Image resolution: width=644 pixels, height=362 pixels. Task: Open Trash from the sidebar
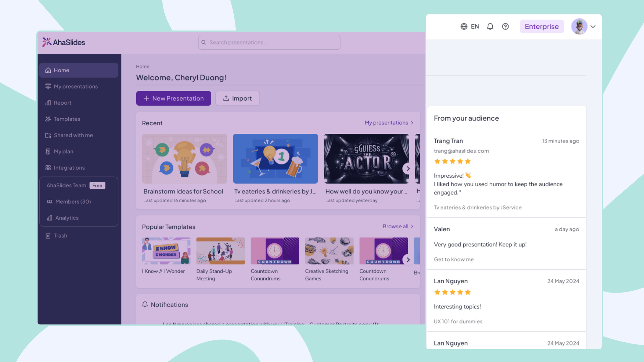pyautogui.click(x=60, y=236)
